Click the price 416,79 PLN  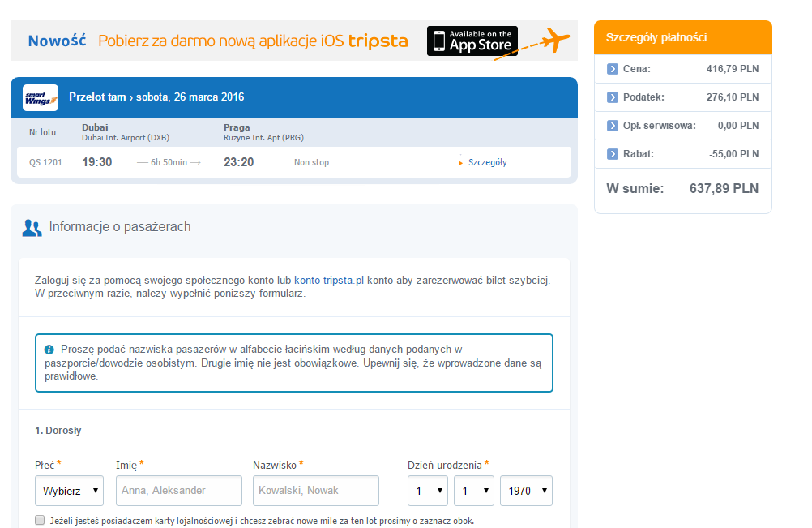(733, 69)
